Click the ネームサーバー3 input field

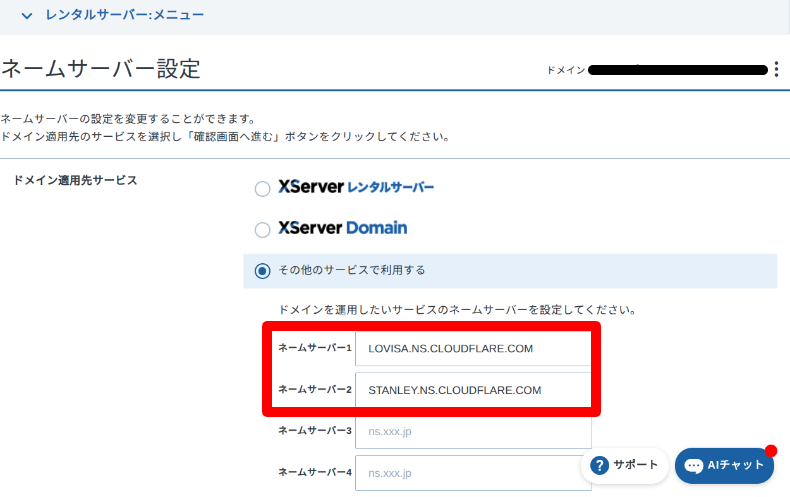coord(473,431)
